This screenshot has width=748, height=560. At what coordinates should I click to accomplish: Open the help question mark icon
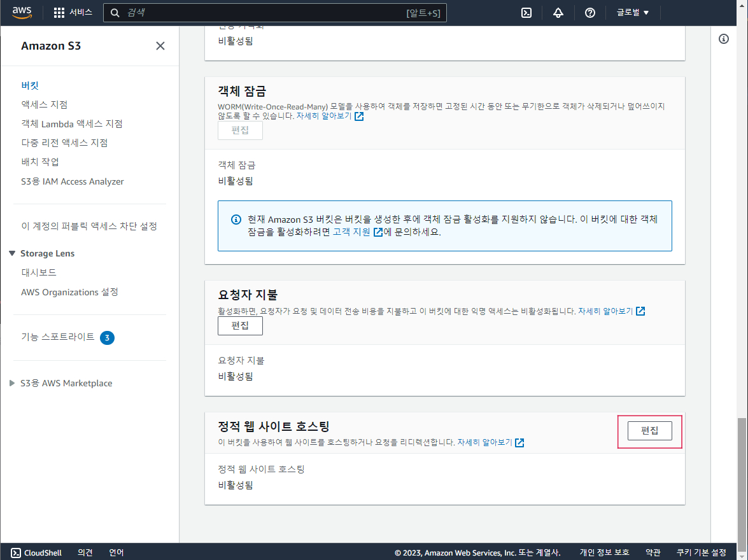pyautogui.click(x=590, y=13)
